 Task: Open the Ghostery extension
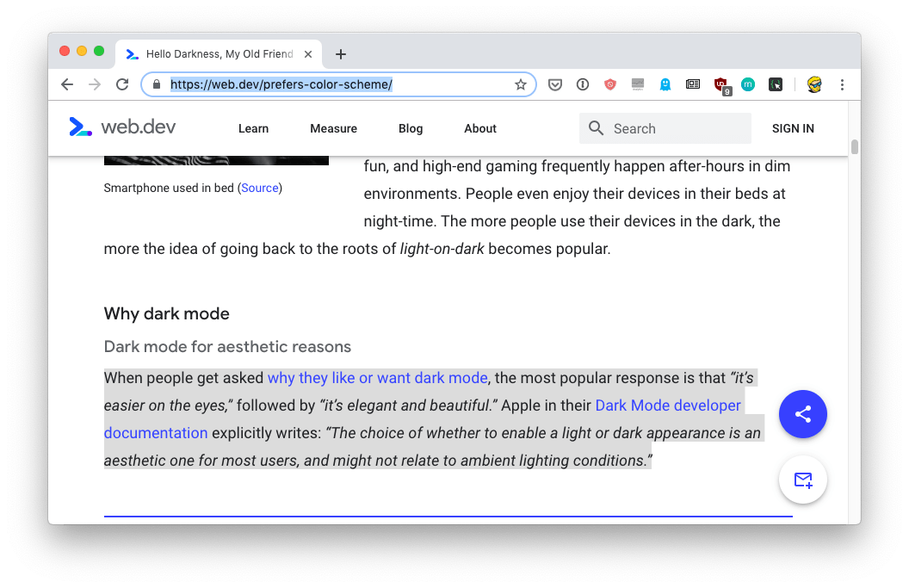(x=665, y=84)
